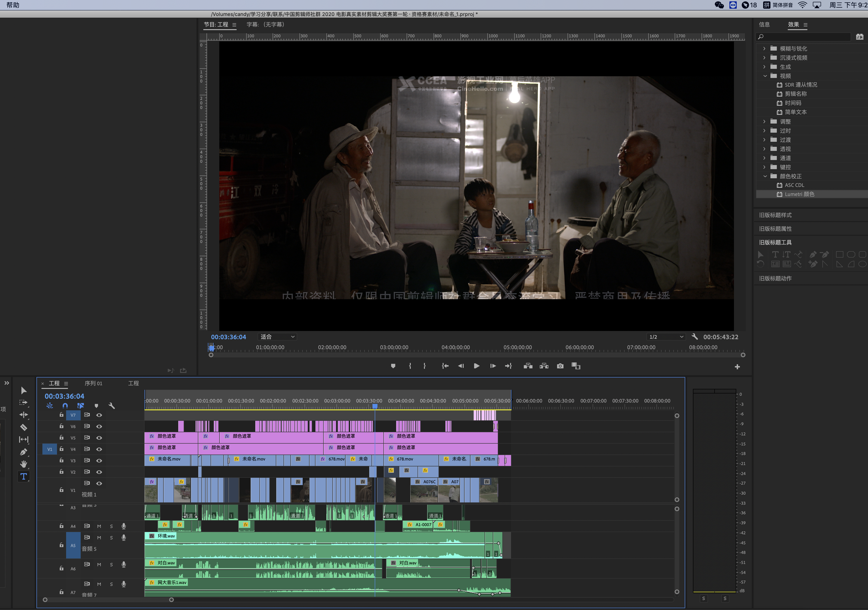Image resolution: width=868 pixels, height=610 pixels.
Task: Click the Add Marker icon in monitor
Action: click(393, 366)
